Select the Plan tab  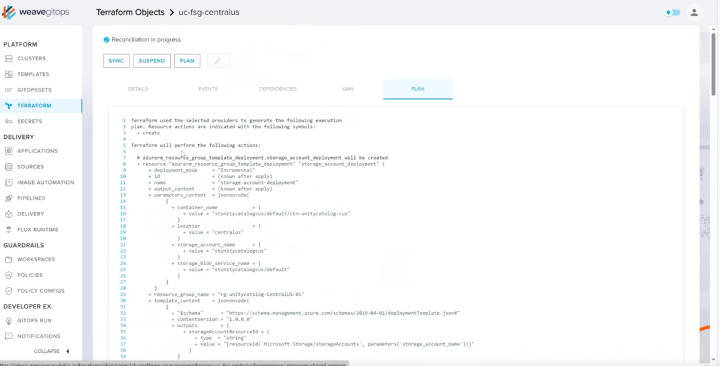[418, 89]
